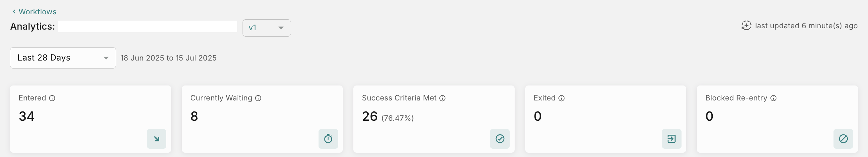868x157 pixels.
Task: Click the Success Criteria Met info icon
Action: point(442,98)
